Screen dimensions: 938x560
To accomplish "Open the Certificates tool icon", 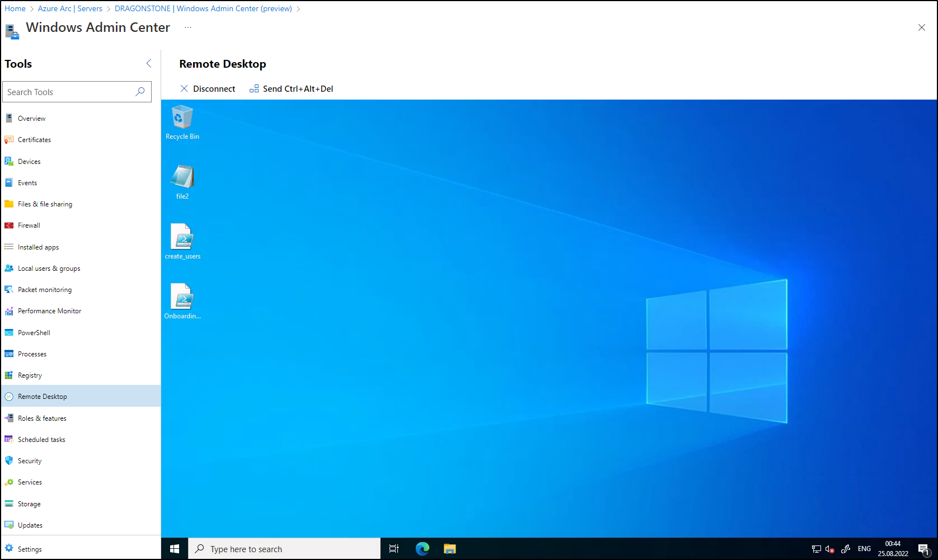I will [9, 139].
